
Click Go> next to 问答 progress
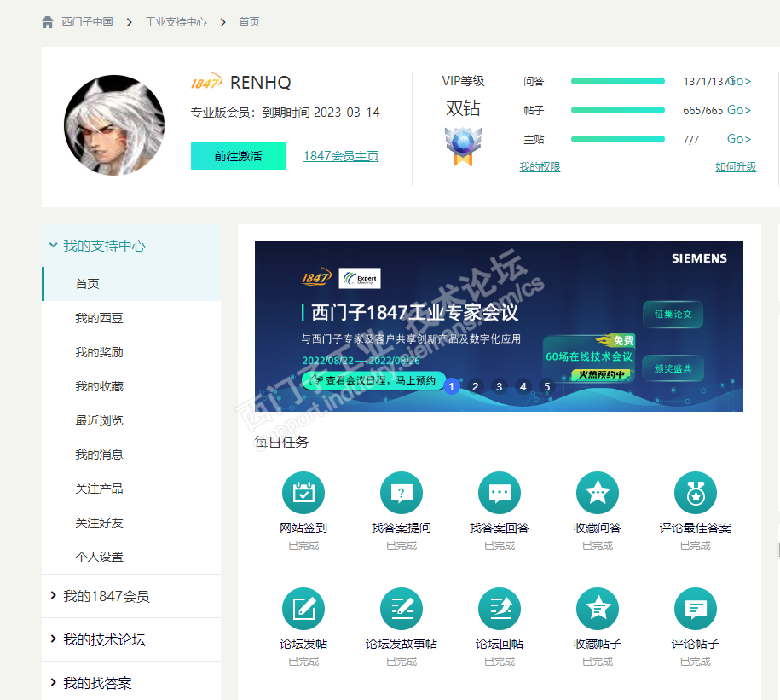(740, 81)
